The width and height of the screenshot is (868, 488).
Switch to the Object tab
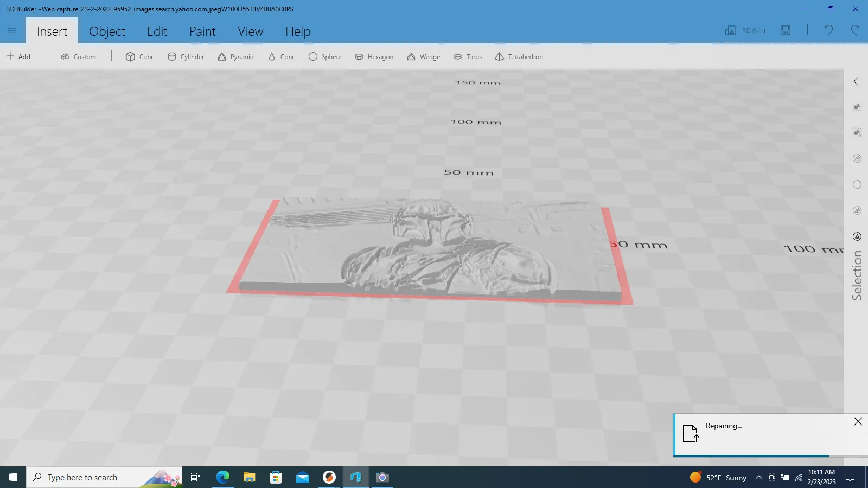tap(107, 31)
